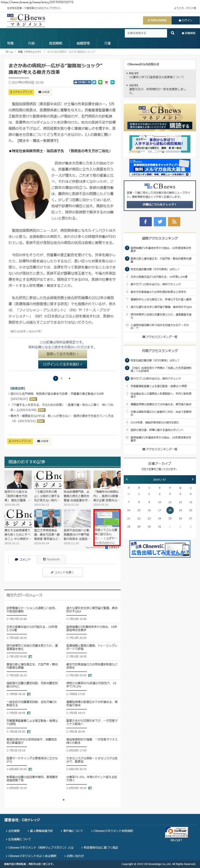The height and width of the screenshot is (868, 200).
Task: Go to previous month in calendar
Action: [127, 479]
